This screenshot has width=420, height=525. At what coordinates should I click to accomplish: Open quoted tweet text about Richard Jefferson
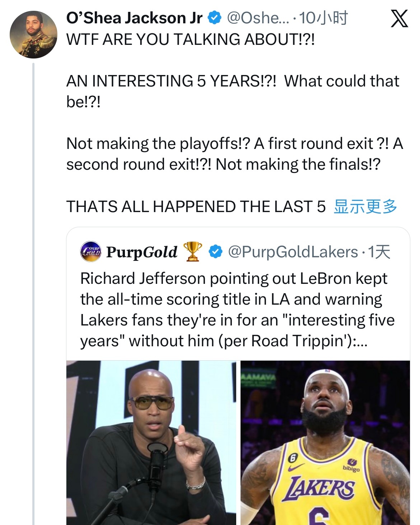[x=237, y=310]
